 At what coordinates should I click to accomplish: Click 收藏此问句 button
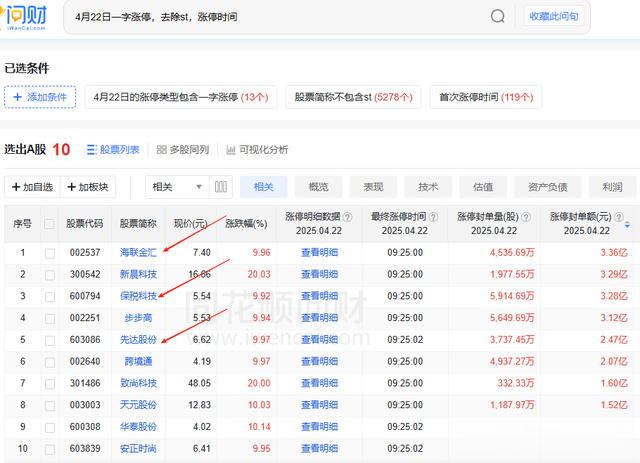click(554, 16)
